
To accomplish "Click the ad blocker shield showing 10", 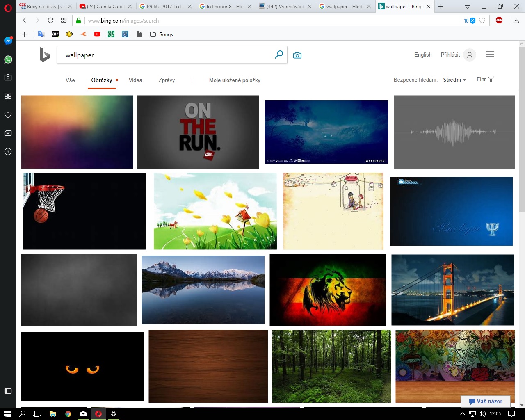I will tap(470, 21).
